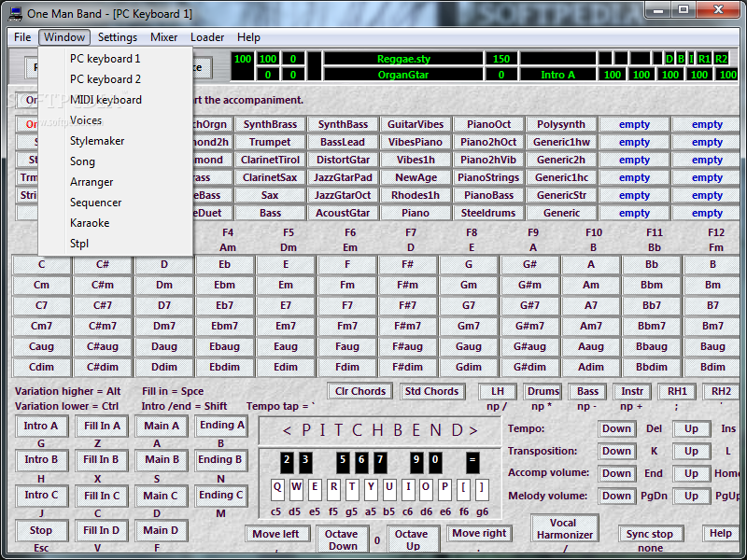Pick the JazzGtarPad voice
Screen dimensions: 747x560
(343, 177)
